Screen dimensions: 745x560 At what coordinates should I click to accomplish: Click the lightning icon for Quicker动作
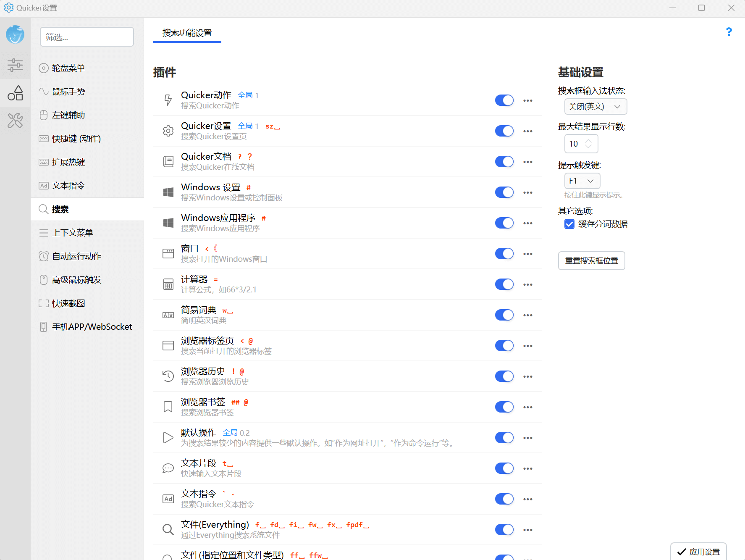(168, 100)
